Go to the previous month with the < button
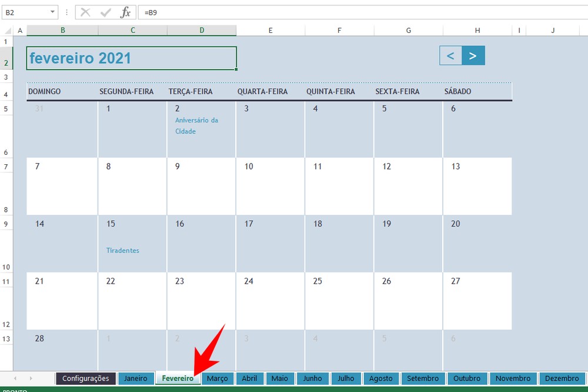Viewport: 588px width, 392px height. point(450,55)
